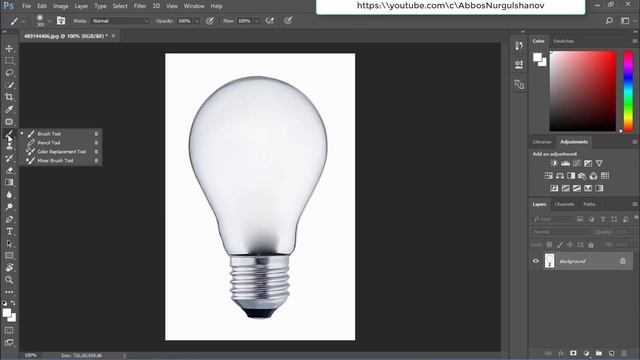The image size is (640, 360).
Task: Enable airbrush-style build-up
Action: pyautogui.click(x=270, y=21)
